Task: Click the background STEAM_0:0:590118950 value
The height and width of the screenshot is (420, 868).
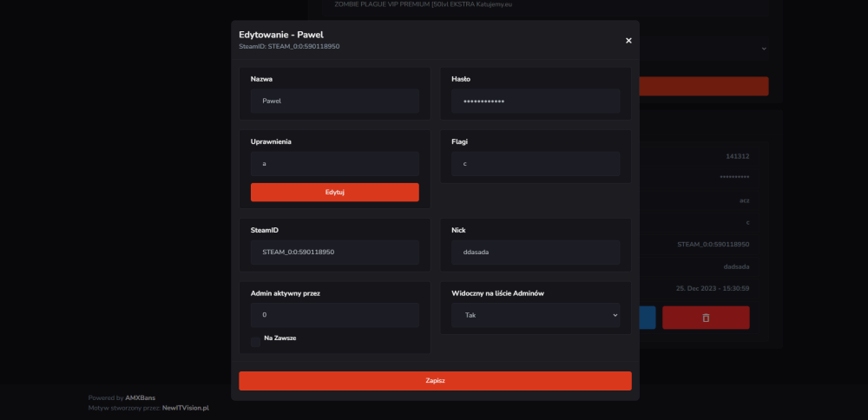Action: coord(713,244)
